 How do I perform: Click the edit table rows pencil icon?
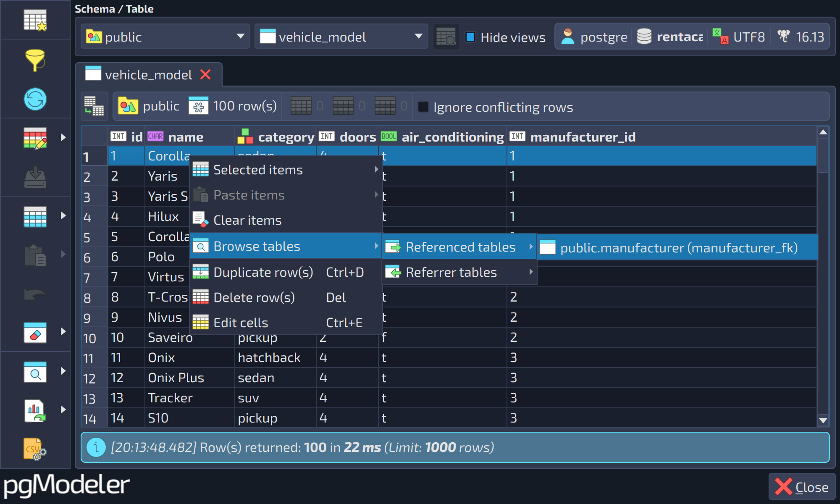35,138
